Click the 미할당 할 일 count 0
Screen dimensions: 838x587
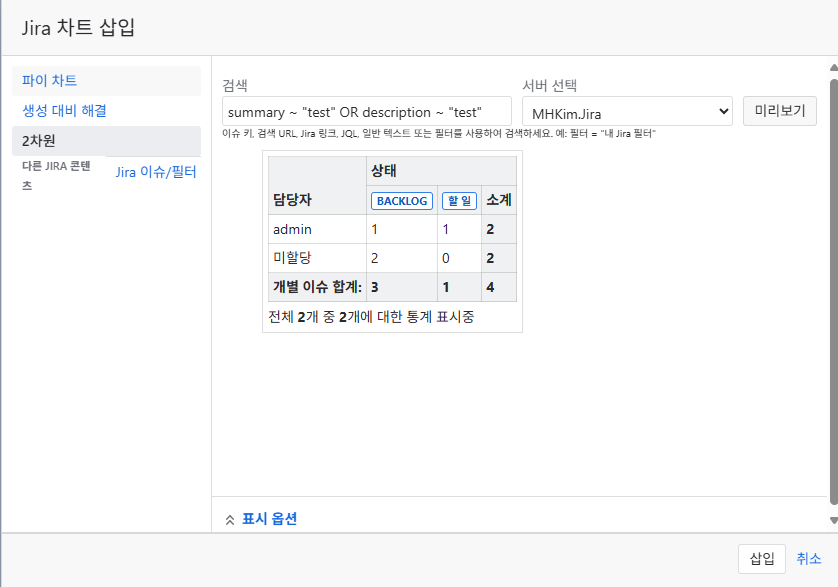(x=446, y=258)
